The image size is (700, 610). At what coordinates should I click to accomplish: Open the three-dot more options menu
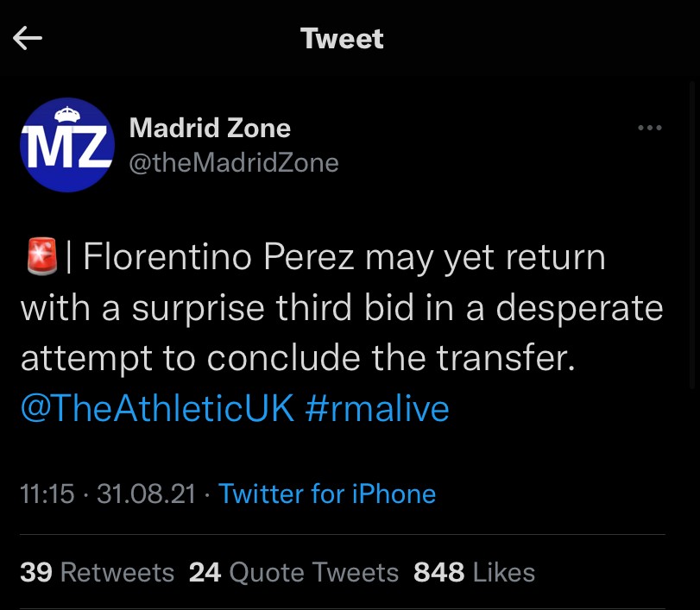pos(649,129)
